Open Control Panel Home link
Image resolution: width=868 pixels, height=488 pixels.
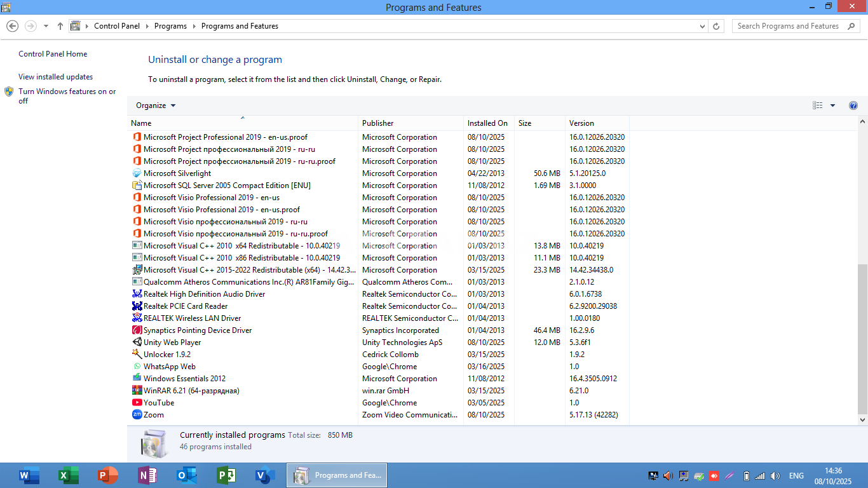tap(53, 54)
